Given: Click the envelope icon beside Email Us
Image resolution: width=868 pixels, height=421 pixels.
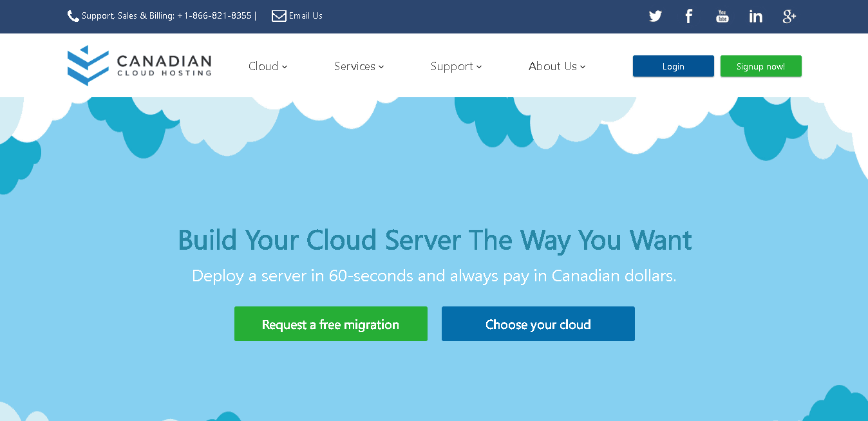Looking at the screenshot, I should [279, 16].
